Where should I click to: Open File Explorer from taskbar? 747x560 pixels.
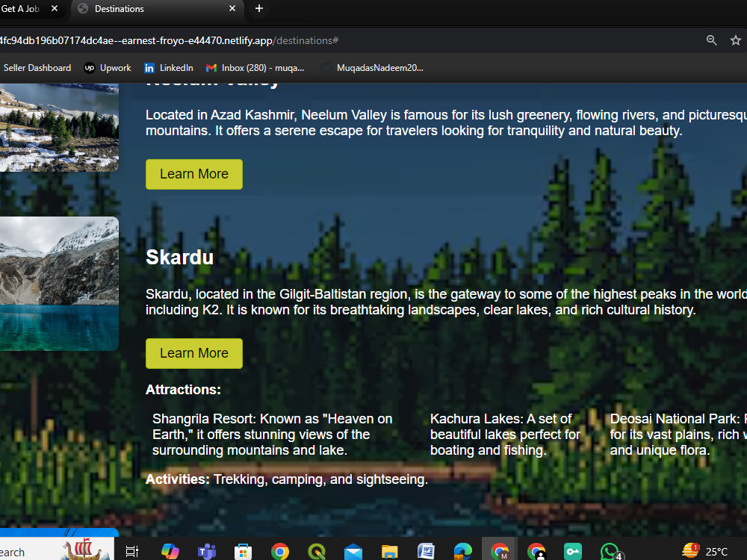(x=389, y=552)
